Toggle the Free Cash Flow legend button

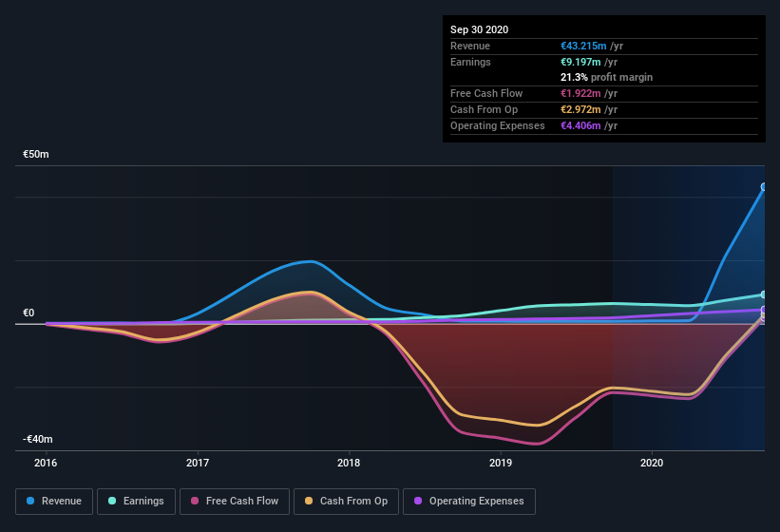tap(235, 502)
